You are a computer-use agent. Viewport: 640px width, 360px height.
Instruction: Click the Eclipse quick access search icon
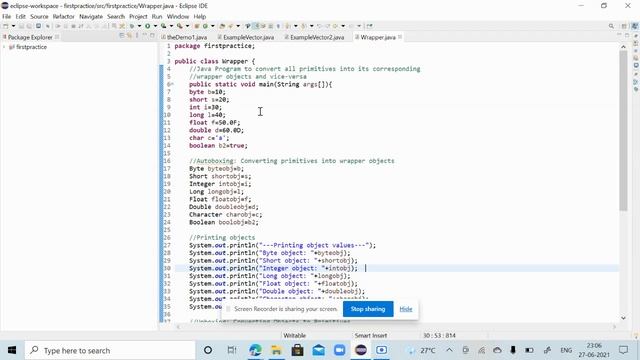(x=611, y=26)
